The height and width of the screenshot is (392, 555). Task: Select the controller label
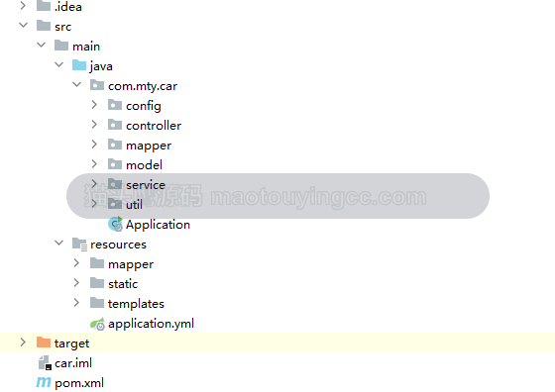point(154,126)
